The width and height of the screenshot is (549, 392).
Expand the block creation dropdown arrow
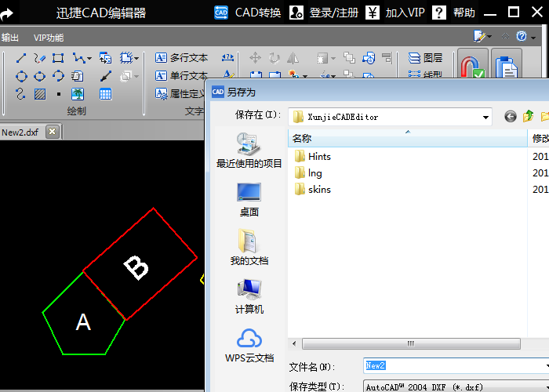pos(136,58)
